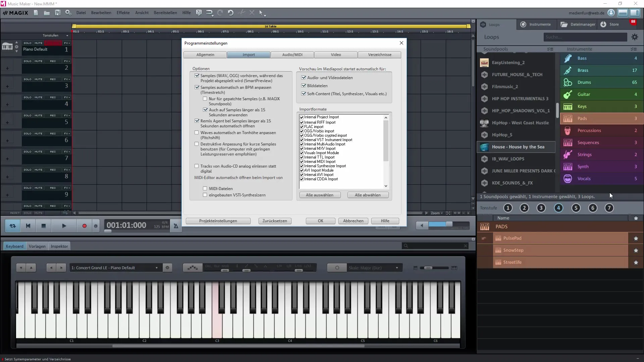Open Zoom dropdown below timeline
The height and width of the screenshot is (362, 644).
point(437,213)
